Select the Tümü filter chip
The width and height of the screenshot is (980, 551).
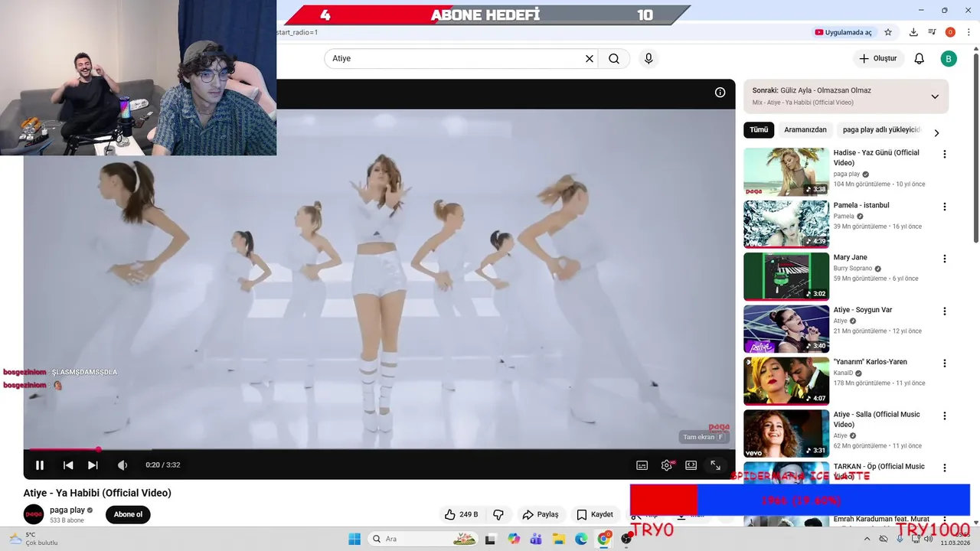click(759, 129)
